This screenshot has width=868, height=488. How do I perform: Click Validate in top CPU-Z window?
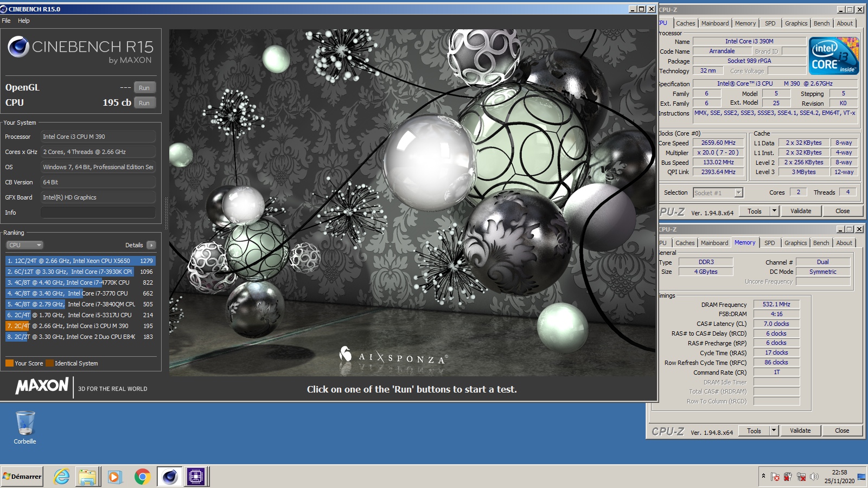pos(801,211)
